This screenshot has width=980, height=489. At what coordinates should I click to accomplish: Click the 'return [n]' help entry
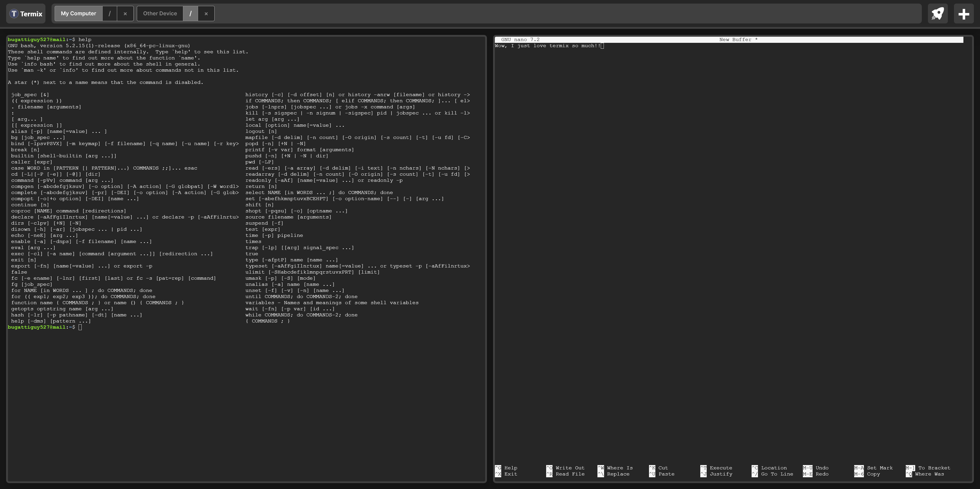[x=261, y=187]
